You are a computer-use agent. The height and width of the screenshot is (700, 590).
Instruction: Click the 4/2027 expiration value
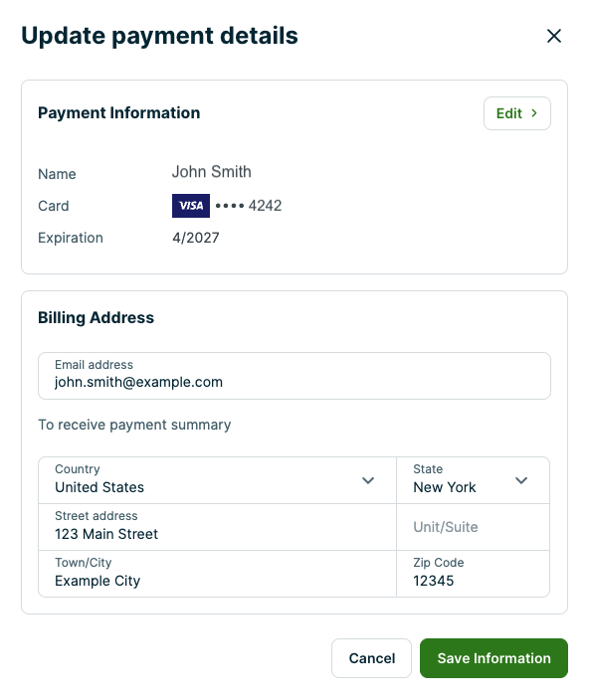pos(196,238)
